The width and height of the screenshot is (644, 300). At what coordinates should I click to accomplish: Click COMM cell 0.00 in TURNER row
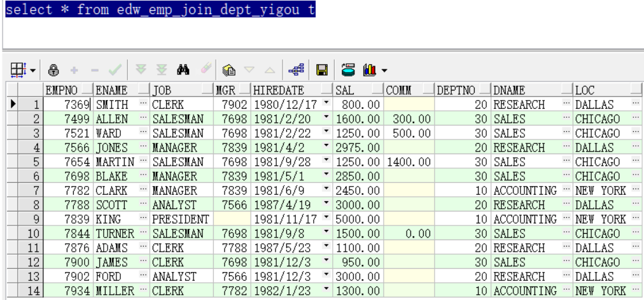(409, 233)
